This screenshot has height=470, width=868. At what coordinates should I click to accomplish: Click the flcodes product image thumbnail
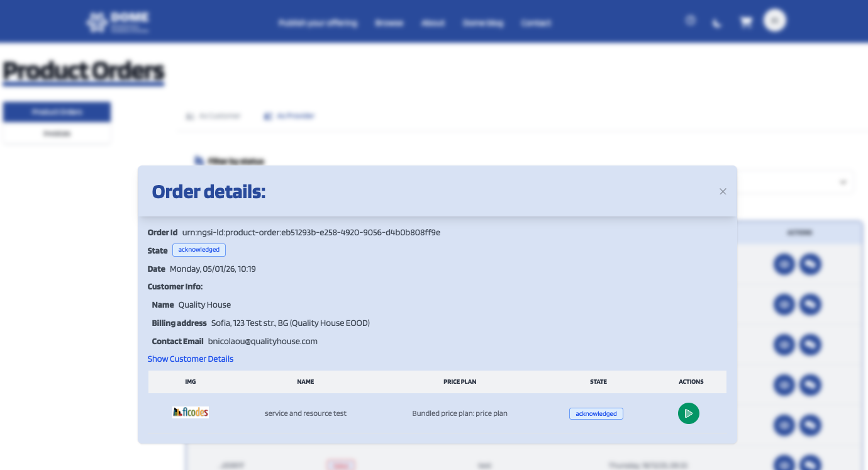(x=191, y=413)
